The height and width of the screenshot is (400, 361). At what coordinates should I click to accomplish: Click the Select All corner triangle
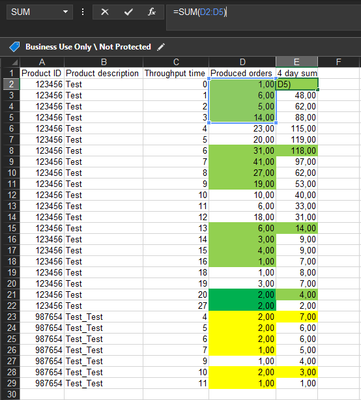15,62
